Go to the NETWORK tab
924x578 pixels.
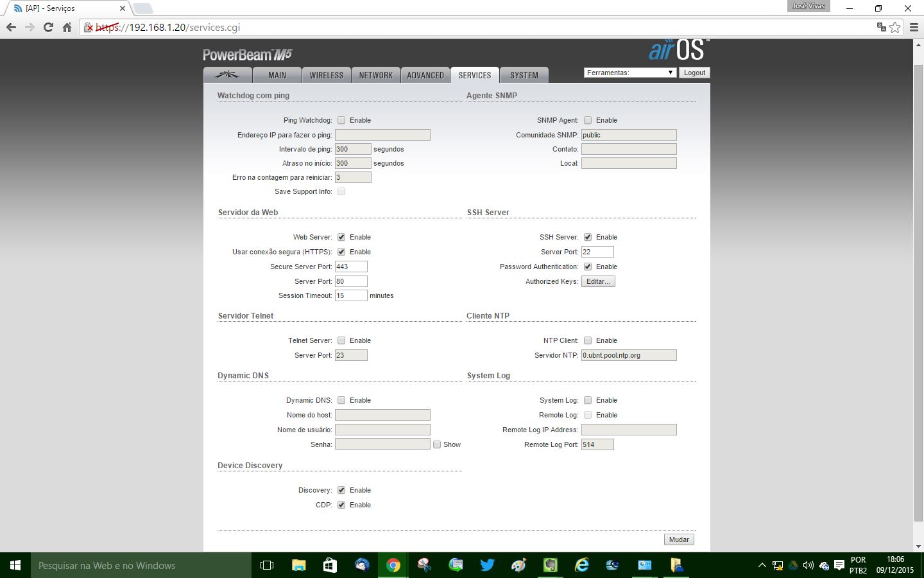376,75
